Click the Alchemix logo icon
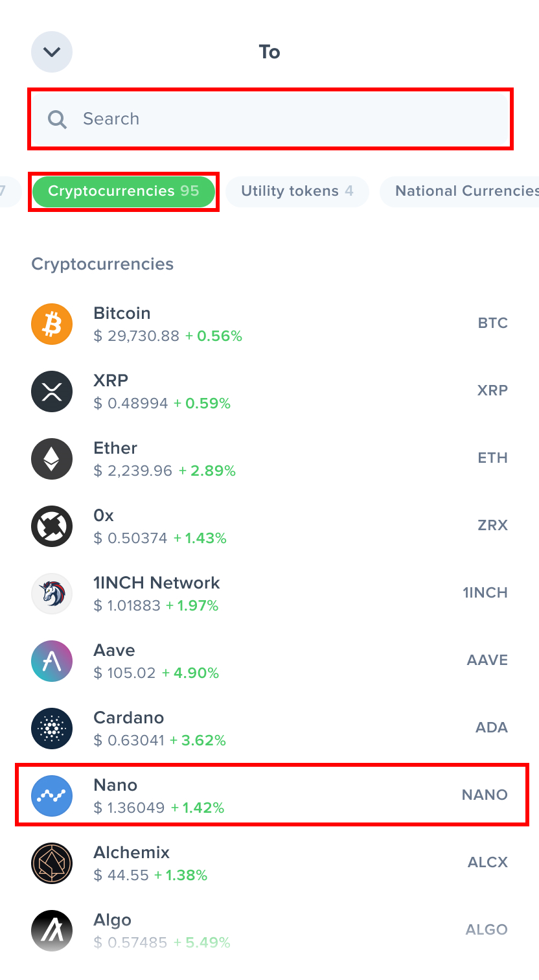The width and height of the screenshot is (539, 980). (52, 863)
